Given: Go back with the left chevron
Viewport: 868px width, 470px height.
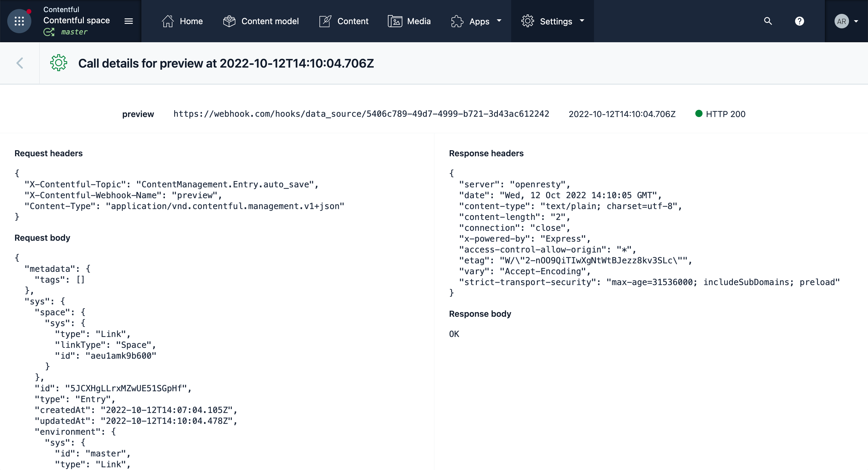Looking at the screenshot, I should (x=20, y=63).
